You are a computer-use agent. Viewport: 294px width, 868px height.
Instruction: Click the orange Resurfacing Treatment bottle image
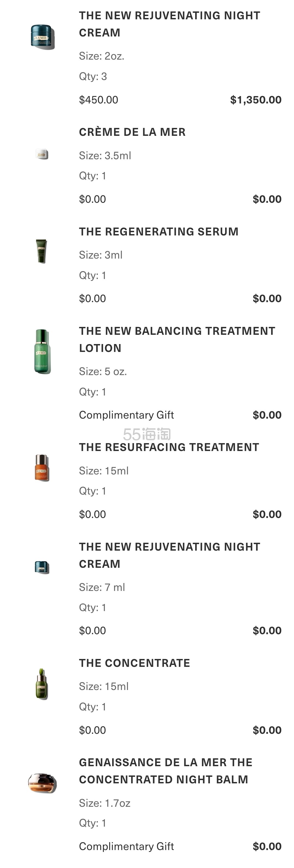pos(42,468)
